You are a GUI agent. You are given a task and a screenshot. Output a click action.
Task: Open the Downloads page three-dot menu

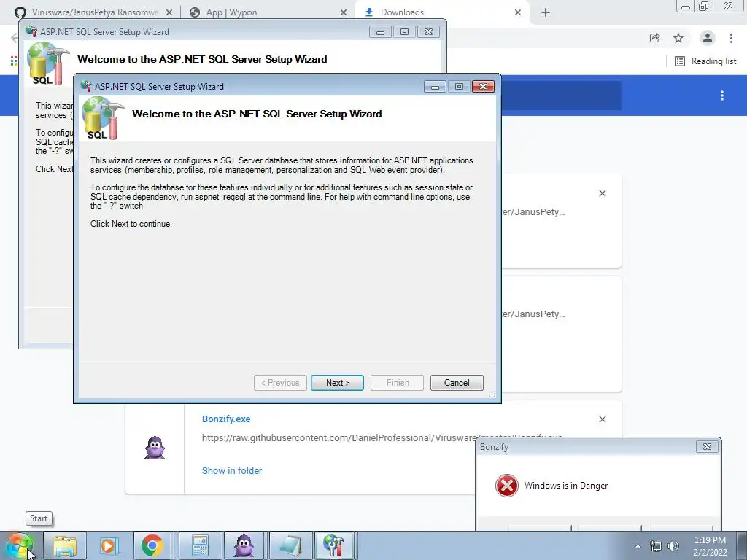click(722, 96)
